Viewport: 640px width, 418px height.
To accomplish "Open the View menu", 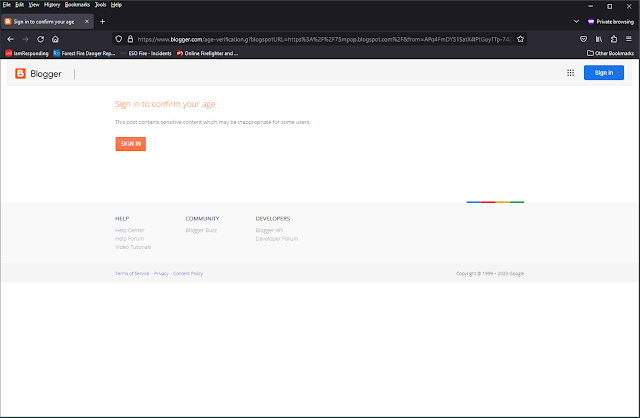I will 34,5.
